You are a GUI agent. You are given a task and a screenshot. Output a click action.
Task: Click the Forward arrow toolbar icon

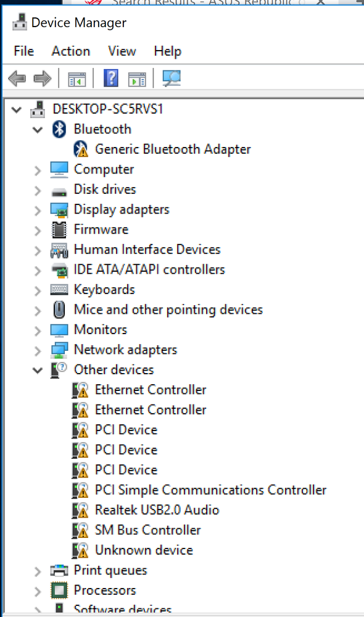(43, 78)
